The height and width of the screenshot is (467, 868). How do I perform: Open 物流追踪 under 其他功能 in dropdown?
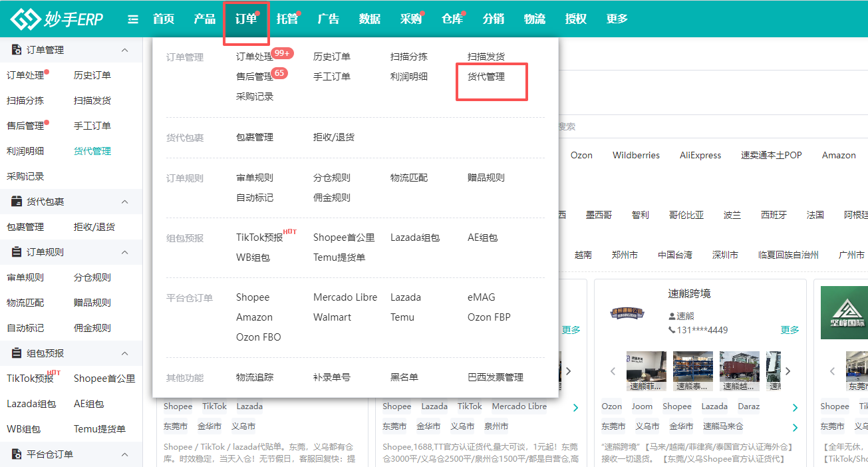255,377
